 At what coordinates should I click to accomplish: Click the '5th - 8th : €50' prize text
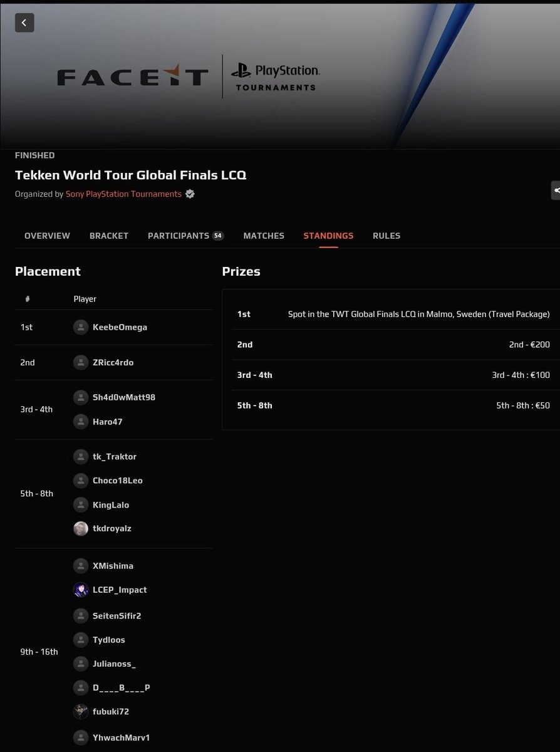tap(523, 405)
